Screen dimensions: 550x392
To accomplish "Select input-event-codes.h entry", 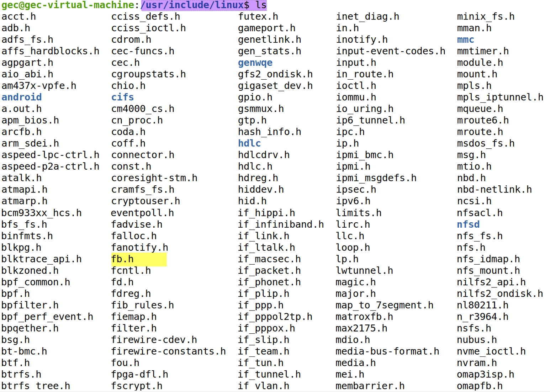I will 391,51.
